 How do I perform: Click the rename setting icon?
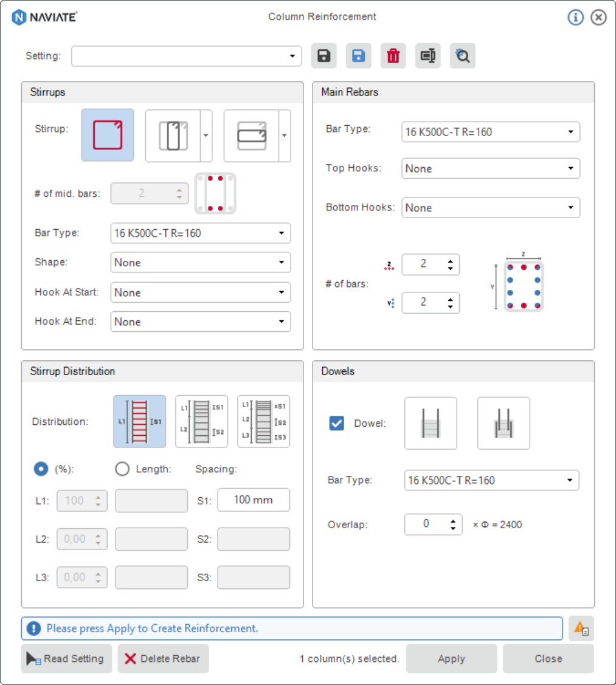pyautogui.click(x=427, y=55)
